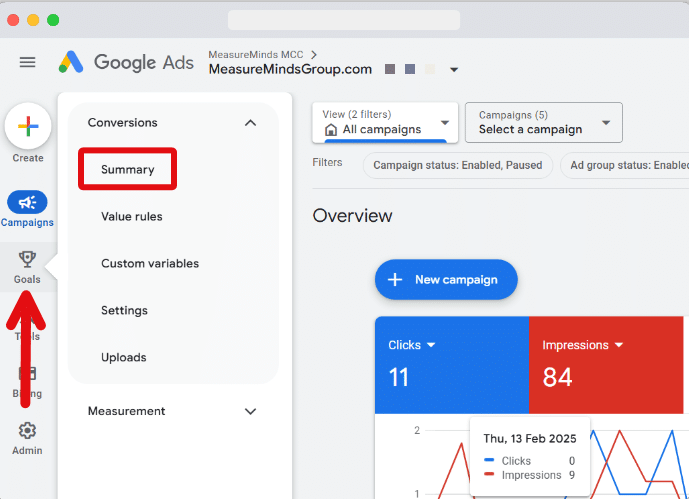Open the Clicks metric dropdown
Image resolution: width=689 pixels, height=499 pixels.
click(411, 345)
